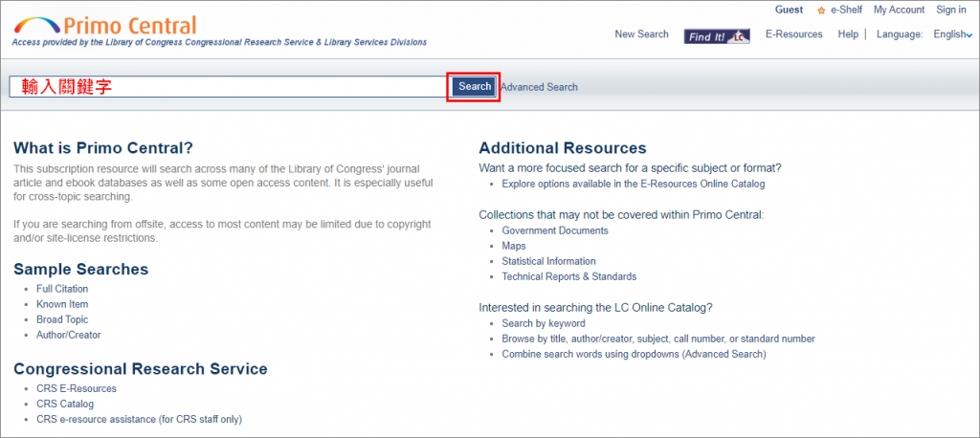Open the Full Citation sample search

coord(62,289)
